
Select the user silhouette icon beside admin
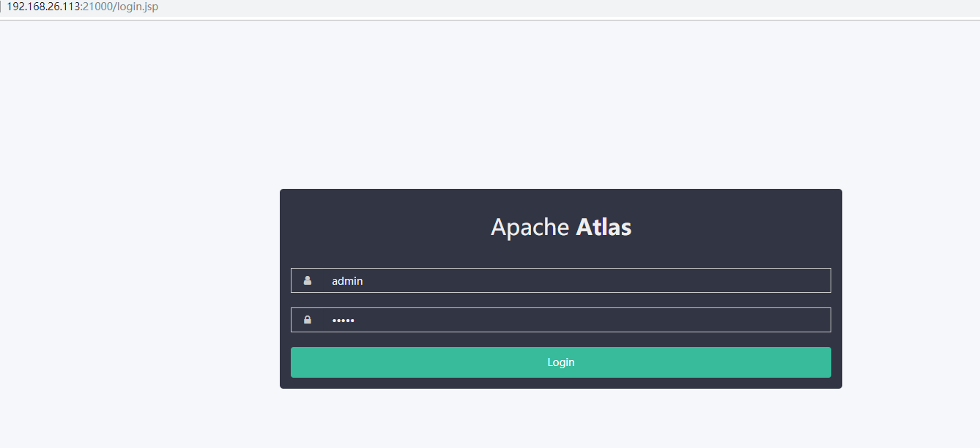[307, 280]
